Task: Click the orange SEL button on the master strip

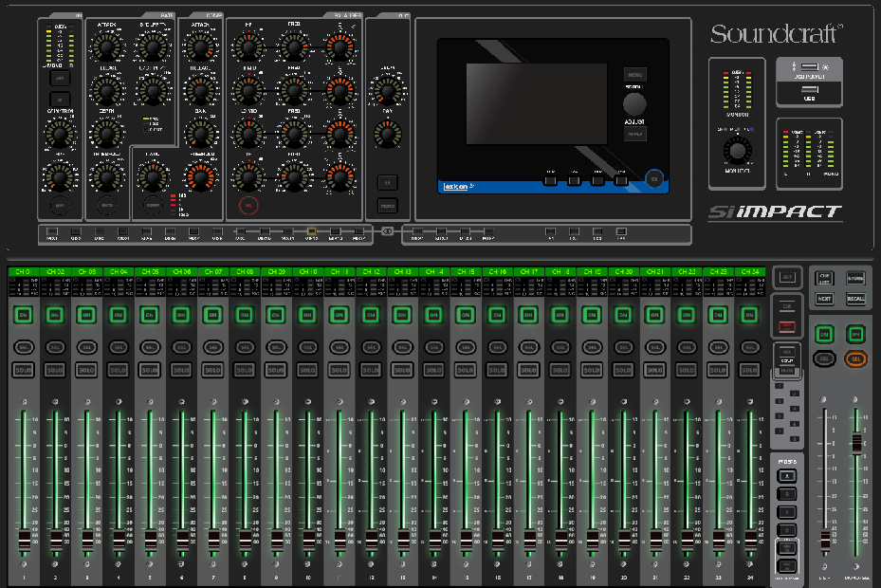Action: pos(855,358)
